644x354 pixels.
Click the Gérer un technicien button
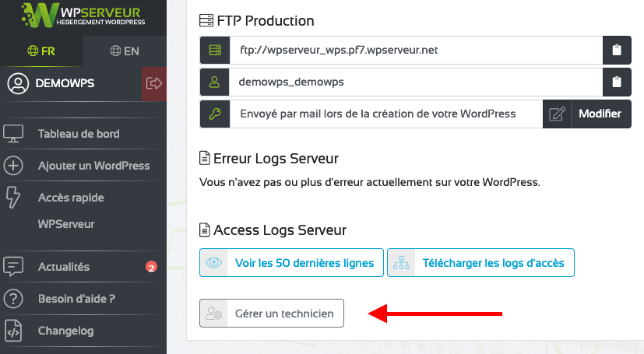pos(272,314)
